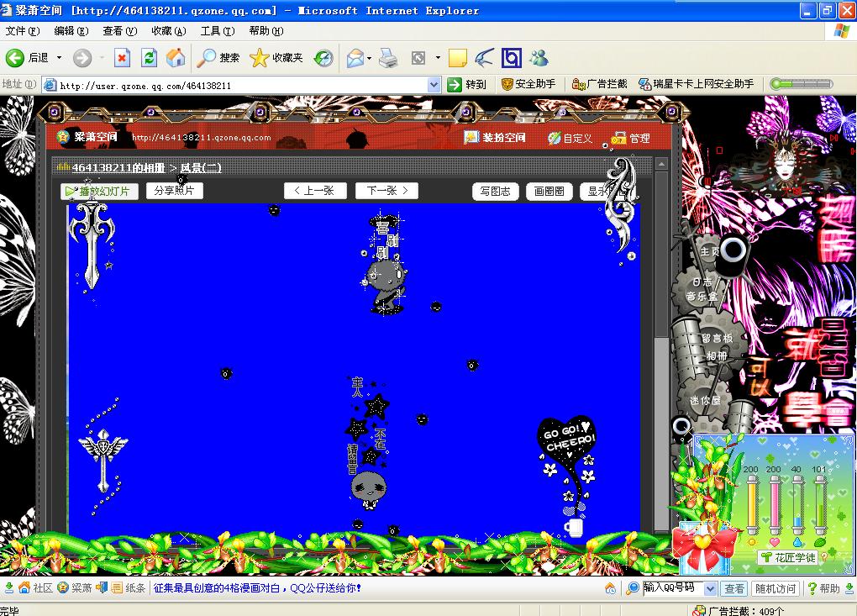
Task: Open the 搜索 search pane
Action: click(x=218, y=57)
